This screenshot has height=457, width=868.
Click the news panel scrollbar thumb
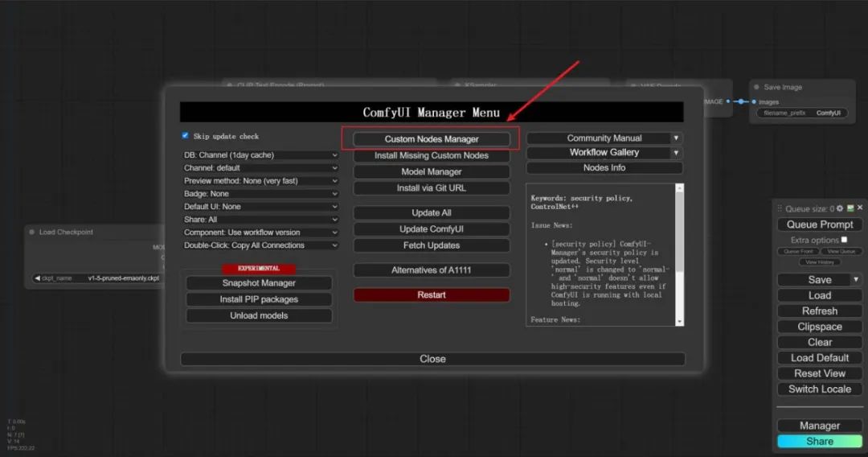coord(679,232)
